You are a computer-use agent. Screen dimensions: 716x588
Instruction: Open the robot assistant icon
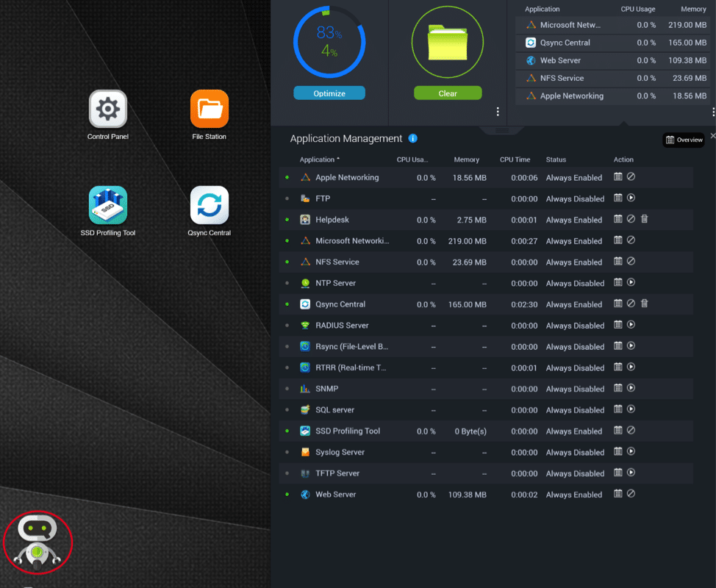37,542
